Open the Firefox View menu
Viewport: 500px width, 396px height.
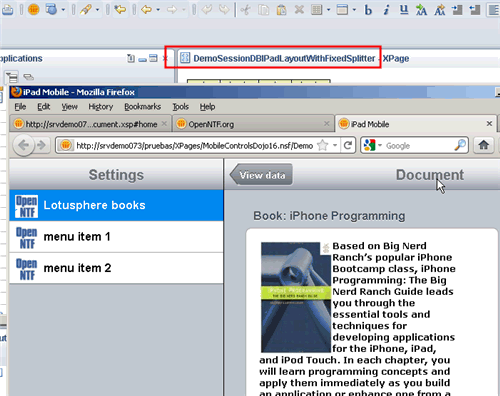69,107
